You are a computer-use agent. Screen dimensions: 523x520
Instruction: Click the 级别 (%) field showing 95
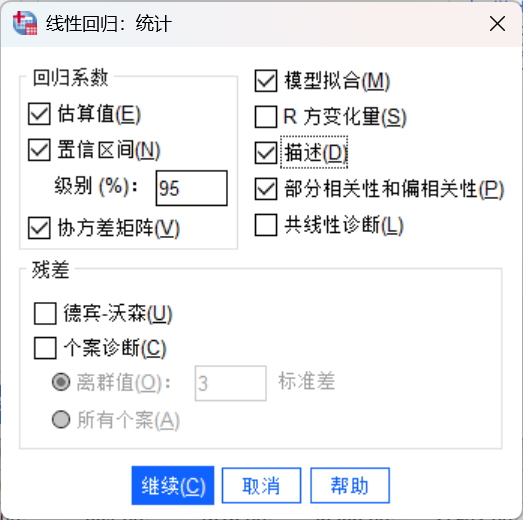coord(191,188)
